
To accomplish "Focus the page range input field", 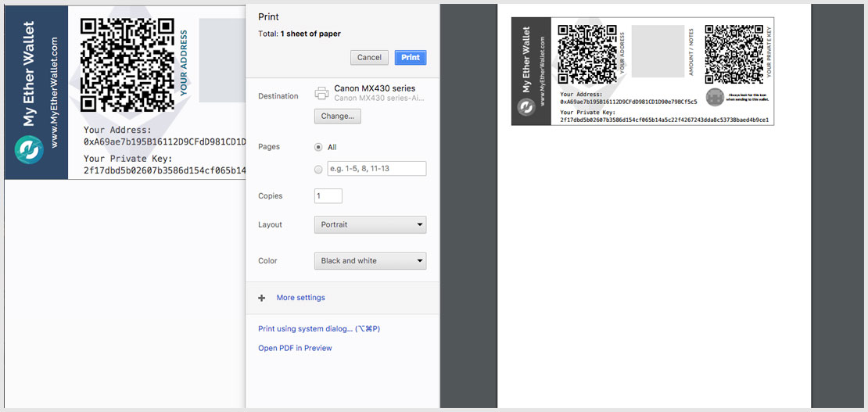I will coord(376,168).
